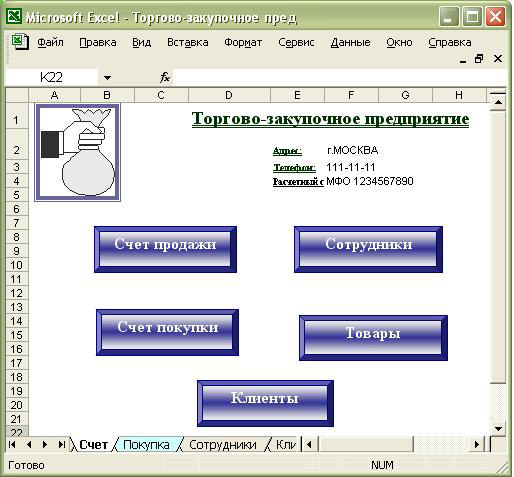Jump to last sheet tab arrow
Viewport: 514px width, 477px height.
[61, 444]
